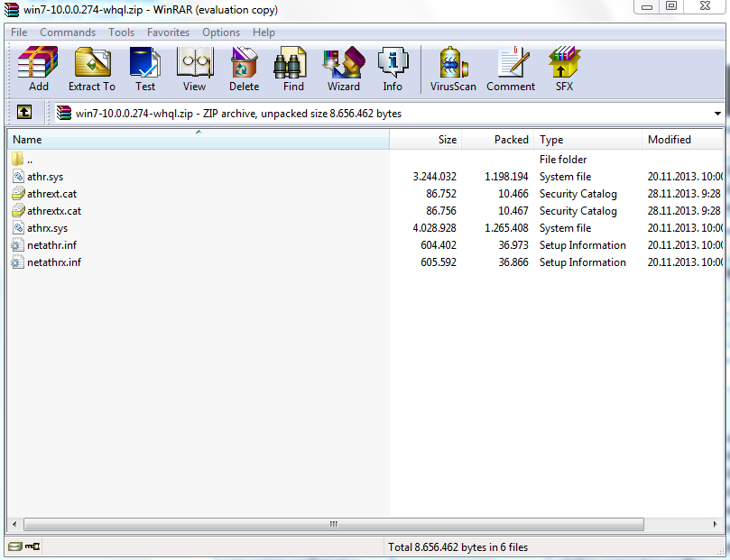730x560 pixels.
Task: Click the packed value 1.265.408
Action: (x=506, y=228)
